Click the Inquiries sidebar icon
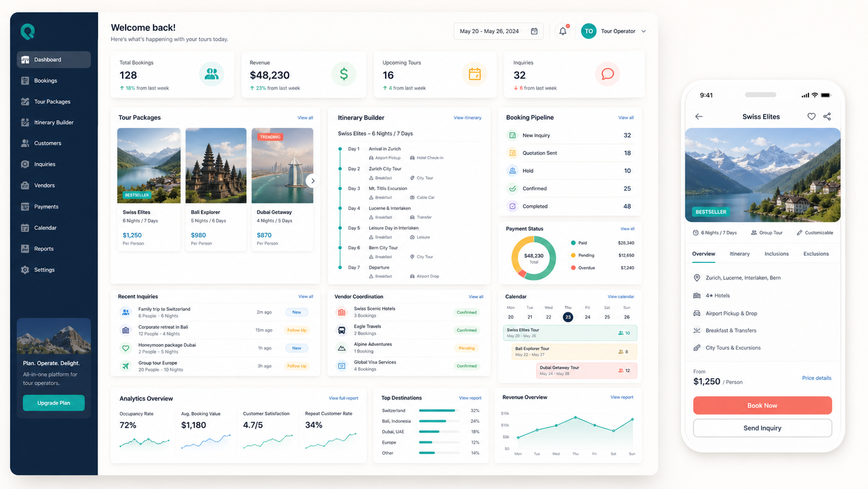The image size is (868, 489). [25, 164]
